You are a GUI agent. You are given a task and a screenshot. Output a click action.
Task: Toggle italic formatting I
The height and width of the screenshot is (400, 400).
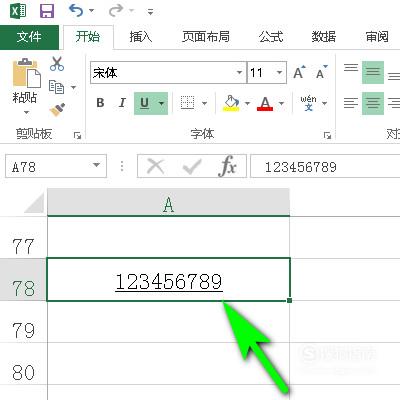coord(122,103)
